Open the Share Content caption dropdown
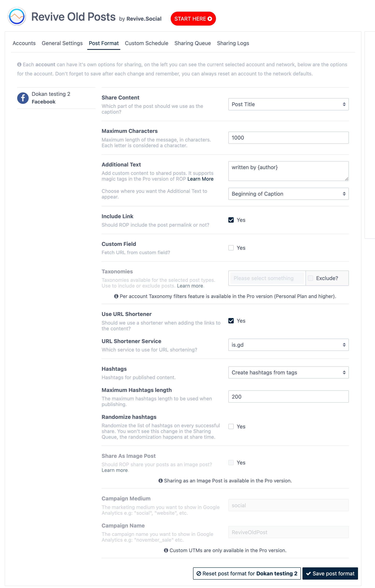Screen dimensions: 375x588 coord(288,104)
